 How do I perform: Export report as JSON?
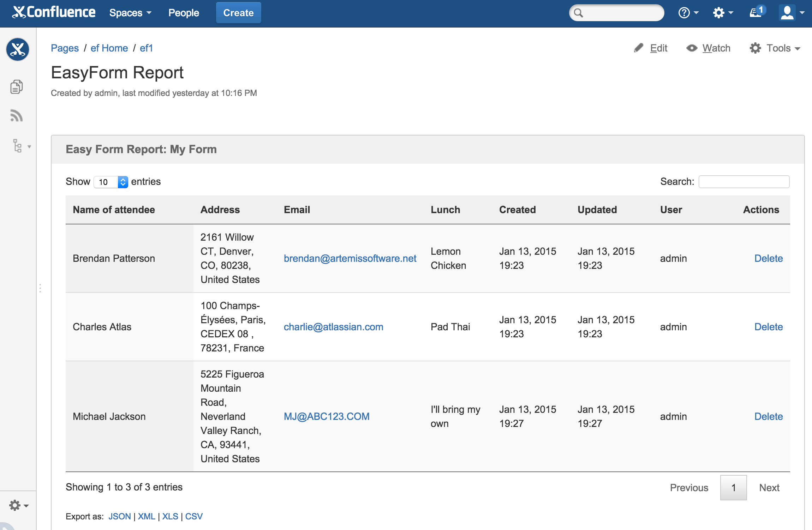click(120, 516)
